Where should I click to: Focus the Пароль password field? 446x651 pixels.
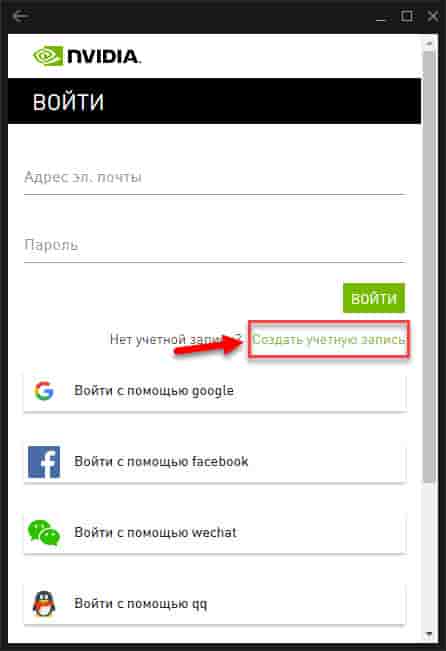(215, 245)
